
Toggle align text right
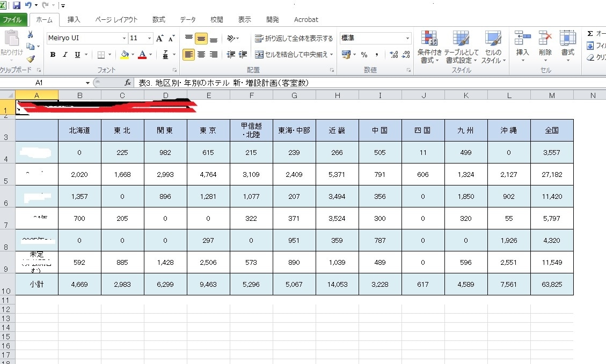213,55
